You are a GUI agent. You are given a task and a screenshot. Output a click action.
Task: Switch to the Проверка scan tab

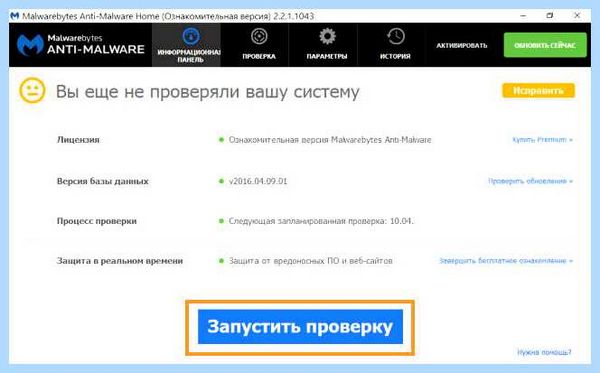tap(259, 45)
